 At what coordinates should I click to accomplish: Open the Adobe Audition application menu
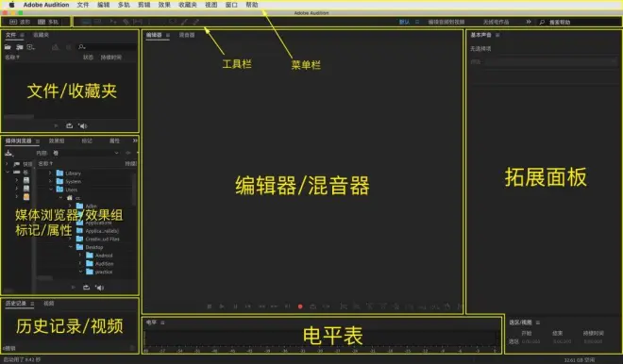(46, 5)
